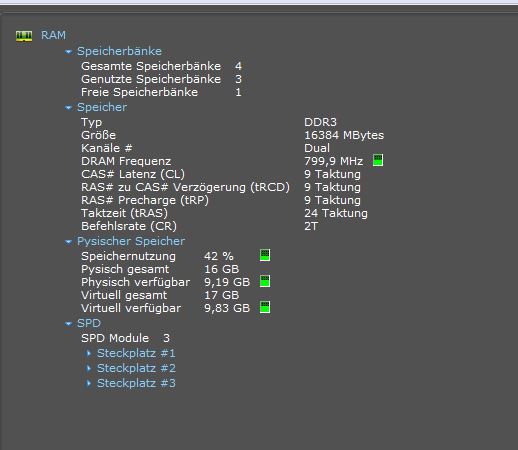The height and width of the screenshot is (450, 518).
Task: Click the green indicator beside DRAM Frequenz
Action: tap(378, 160)
